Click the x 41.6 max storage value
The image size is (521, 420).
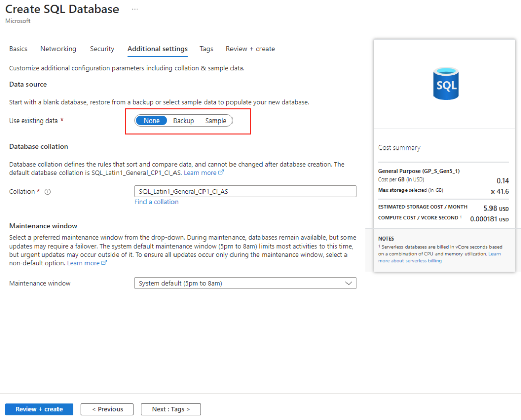click(x=500, y=191)
